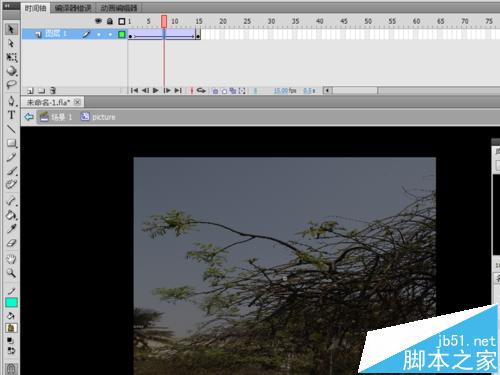Go to the first frame

point(134,90)
